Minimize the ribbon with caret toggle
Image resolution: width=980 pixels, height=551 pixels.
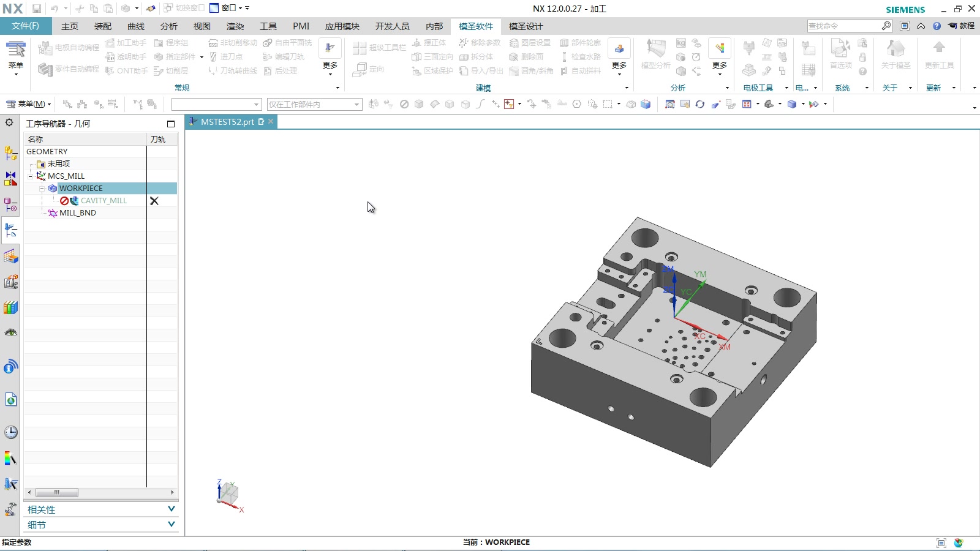921,26
